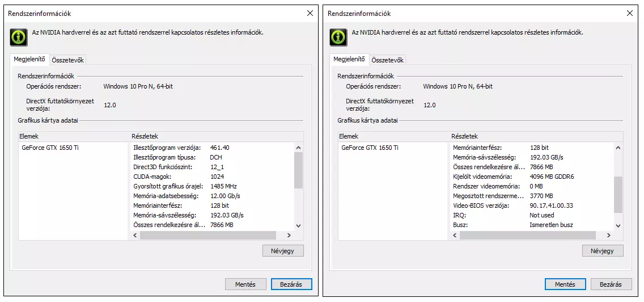Click horizontal scroll right arrow in left dialog

click(x=289, y=236)
